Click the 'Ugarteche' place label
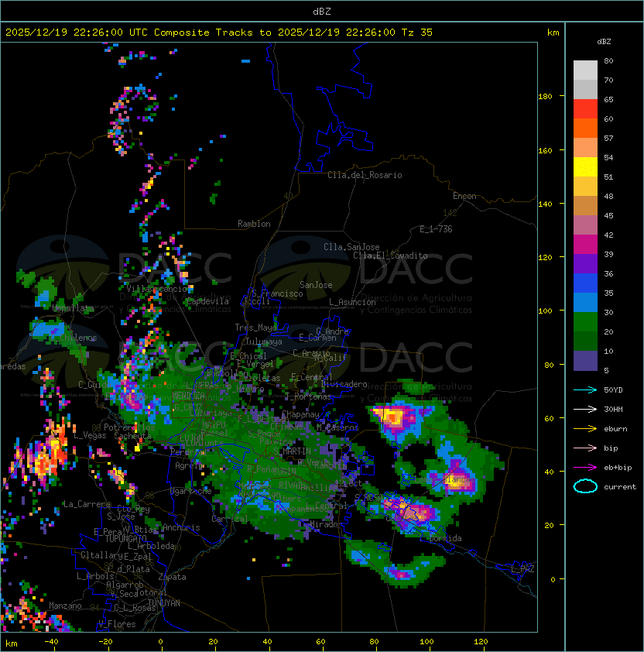The height and width of the screenshot is (652, 644). (x=191, y=492)
